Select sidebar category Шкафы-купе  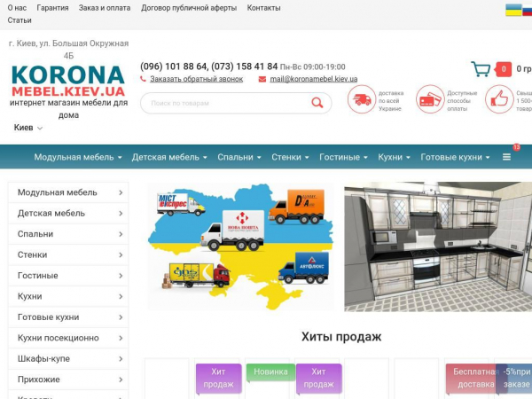68,358
